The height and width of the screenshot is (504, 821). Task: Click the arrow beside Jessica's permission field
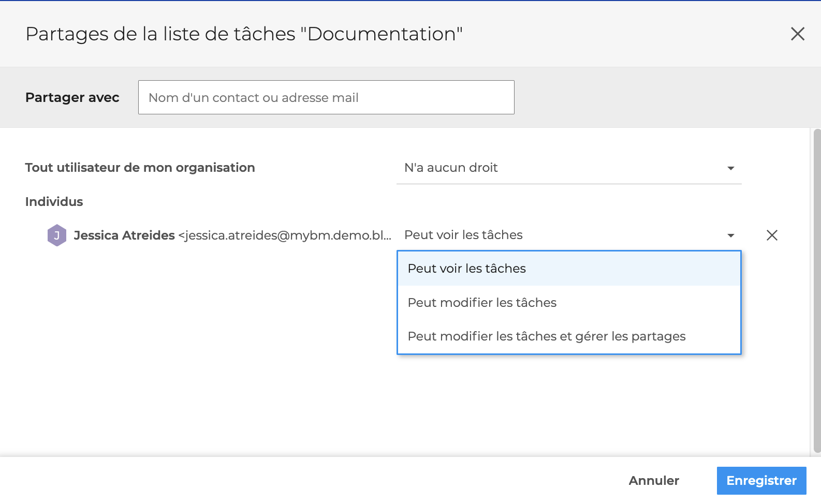click(730, 235)
